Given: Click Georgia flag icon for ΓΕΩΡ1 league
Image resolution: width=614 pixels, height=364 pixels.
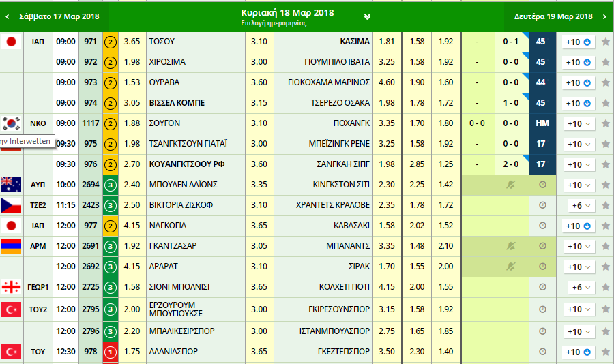Looking at the screenshot, I should point(10,287).
